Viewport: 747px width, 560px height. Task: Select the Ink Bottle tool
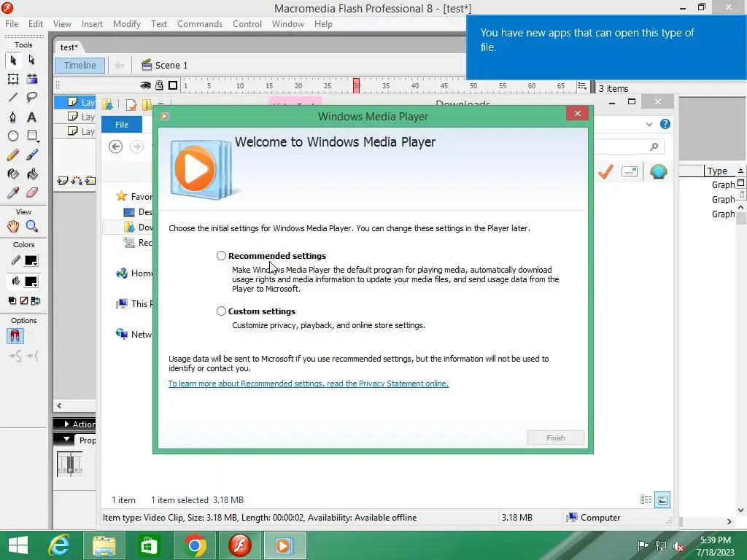pos(13,174)
